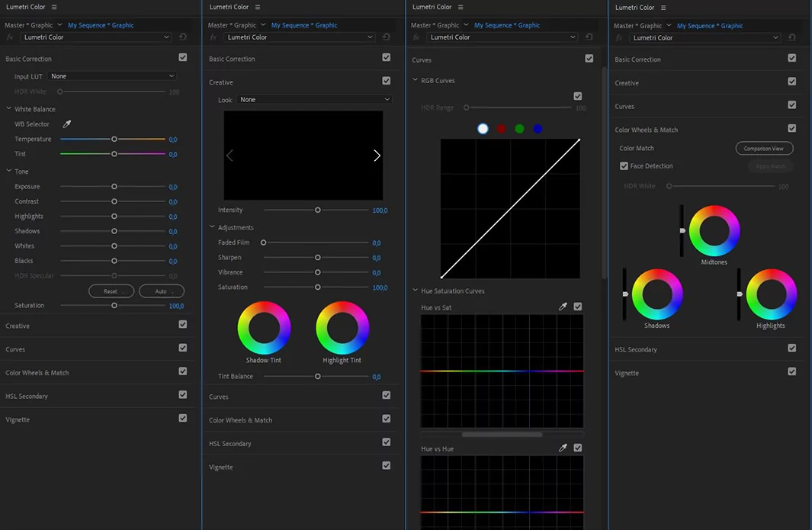Collapse the RGB Curves section

click(415, 80)
